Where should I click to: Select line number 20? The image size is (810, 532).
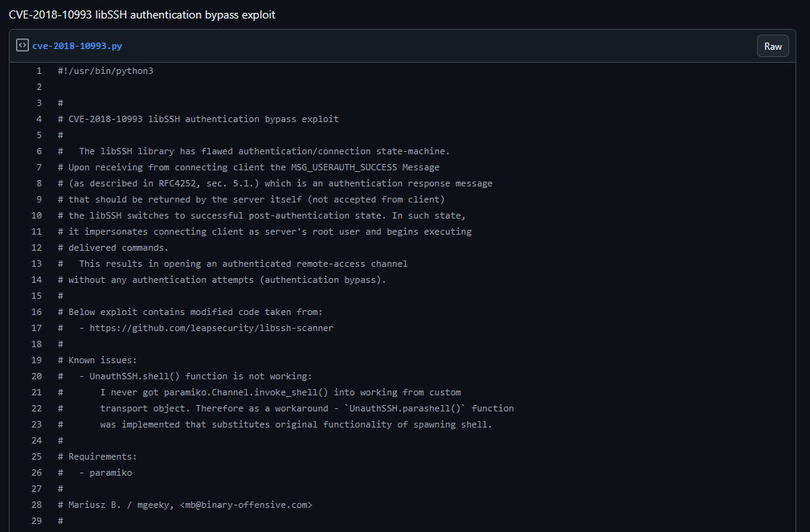(x=37, y=376)
